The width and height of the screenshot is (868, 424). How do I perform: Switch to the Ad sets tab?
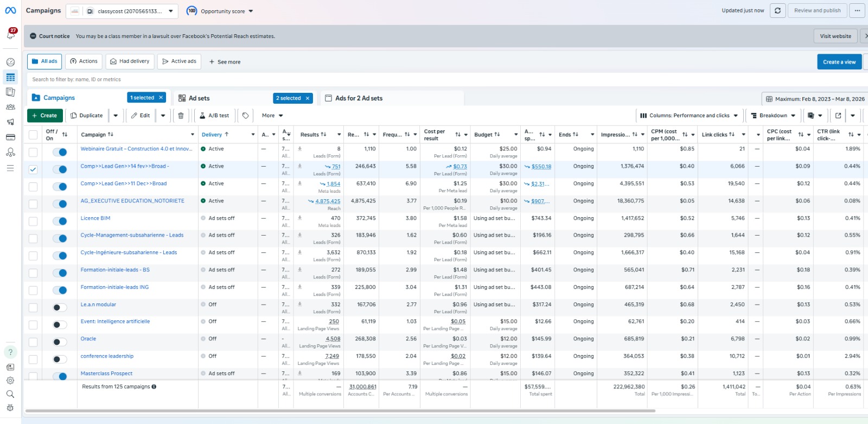199,98
